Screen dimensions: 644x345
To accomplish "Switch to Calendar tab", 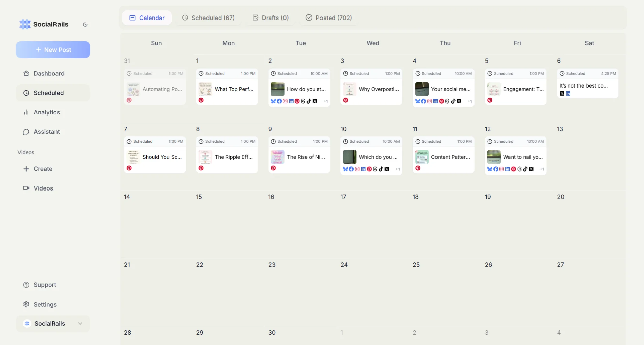I will pos(147,18).
